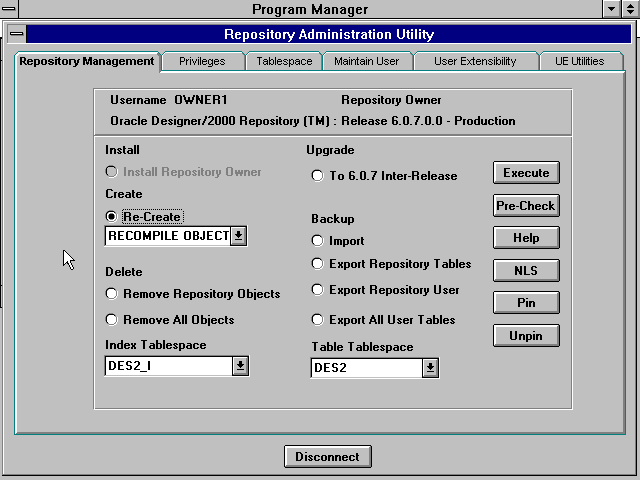Screen dimensions: 640x480
Task: Expand the RECOMPILE OBJECT dropdown arrow
Action: point(238,236)
